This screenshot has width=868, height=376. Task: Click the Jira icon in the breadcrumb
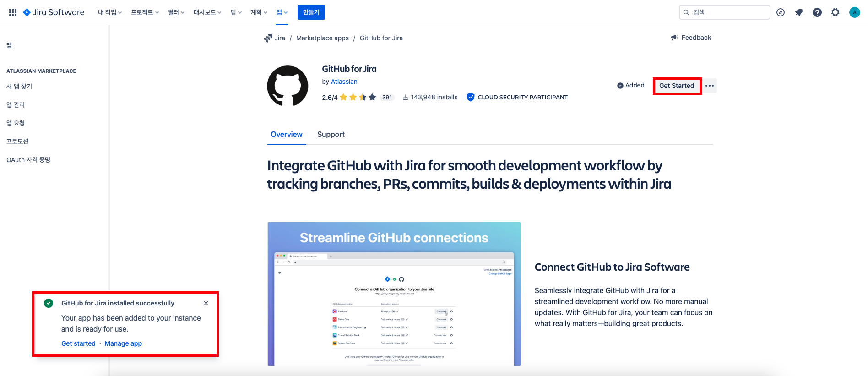268,38
